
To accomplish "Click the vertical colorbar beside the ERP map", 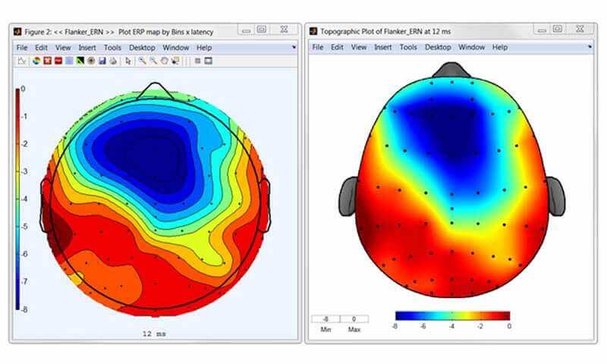I will [17, 199].
